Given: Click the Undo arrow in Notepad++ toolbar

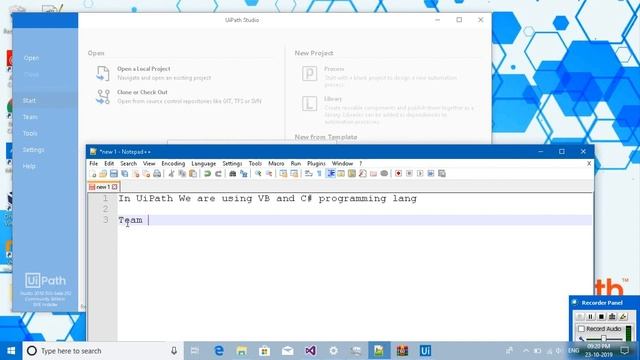Looking at the screenshot, I should 207,174.
